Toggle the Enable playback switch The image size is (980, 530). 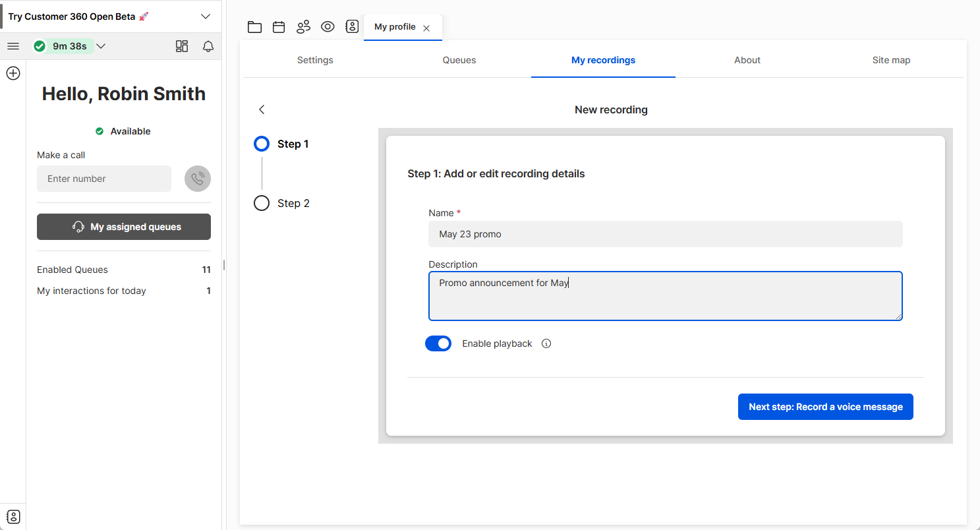[x=438, y=343]
